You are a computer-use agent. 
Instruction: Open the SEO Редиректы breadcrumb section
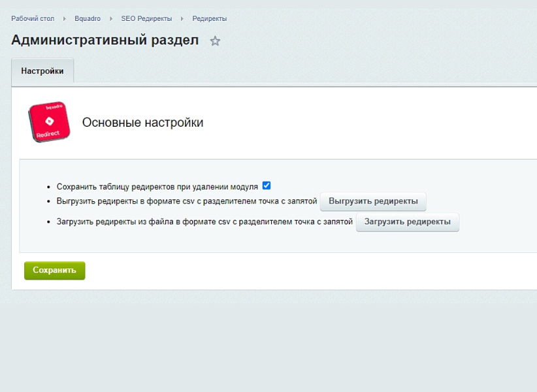pos(146,18)
